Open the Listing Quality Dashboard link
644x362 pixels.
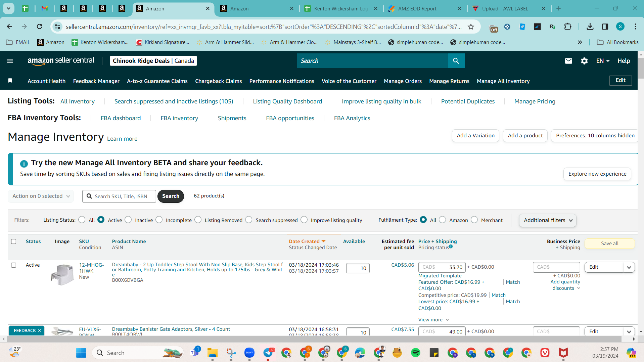[x=287, y=101]
